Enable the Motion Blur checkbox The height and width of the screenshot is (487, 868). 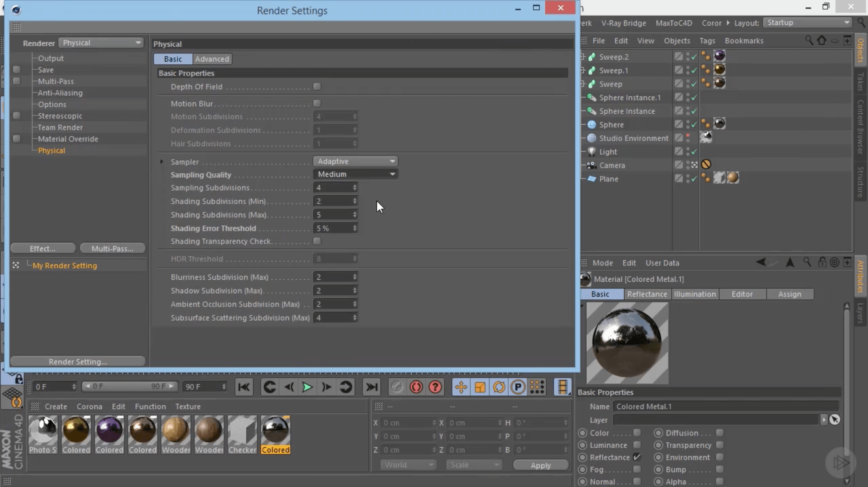coord(317,103)
